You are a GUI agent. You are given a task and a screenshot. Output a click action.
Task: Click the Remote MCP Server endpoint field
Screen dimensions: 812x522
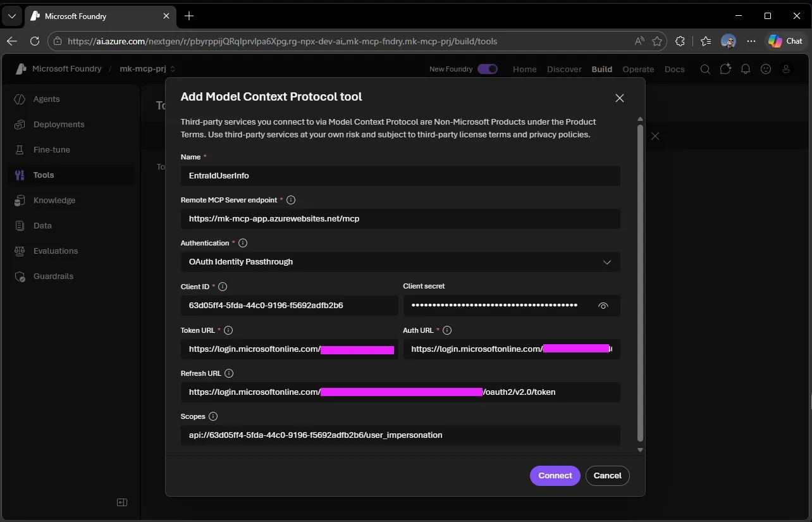pyautogui.click(x=400, y=219)
